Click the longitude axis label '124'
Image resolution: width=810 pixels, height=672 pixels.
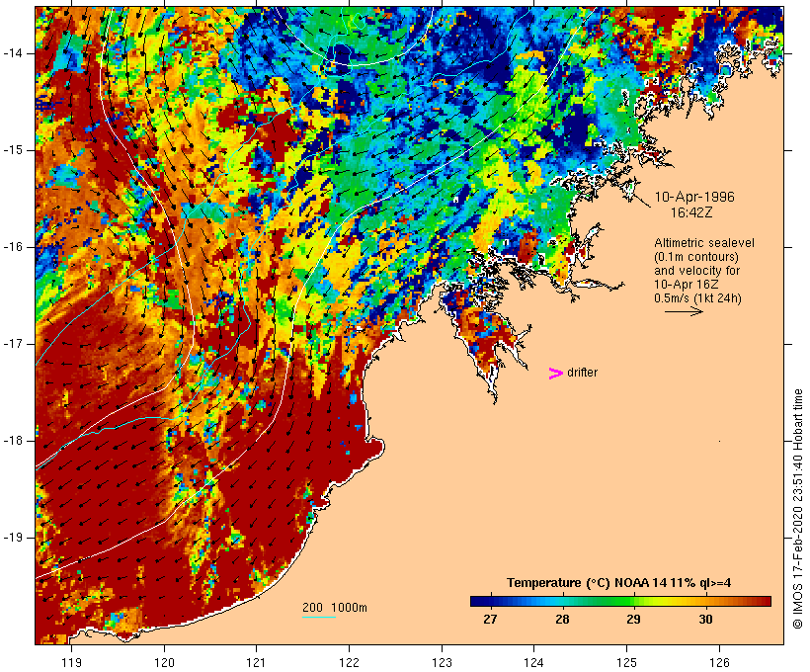point(533,662)
